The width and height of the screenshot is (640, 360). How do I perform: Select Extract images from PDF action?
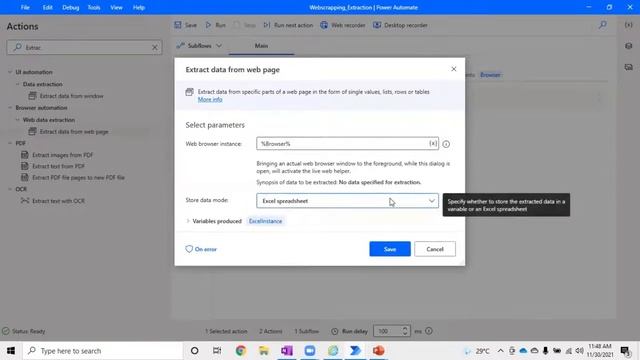click(57, 155)
